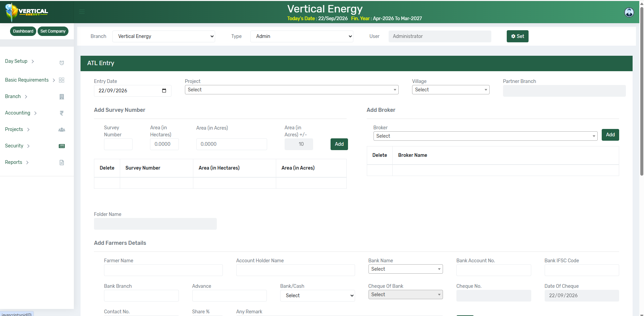Open the Broker select dropdown
This screenshot has width=644, height=316.
click(485, 136)
